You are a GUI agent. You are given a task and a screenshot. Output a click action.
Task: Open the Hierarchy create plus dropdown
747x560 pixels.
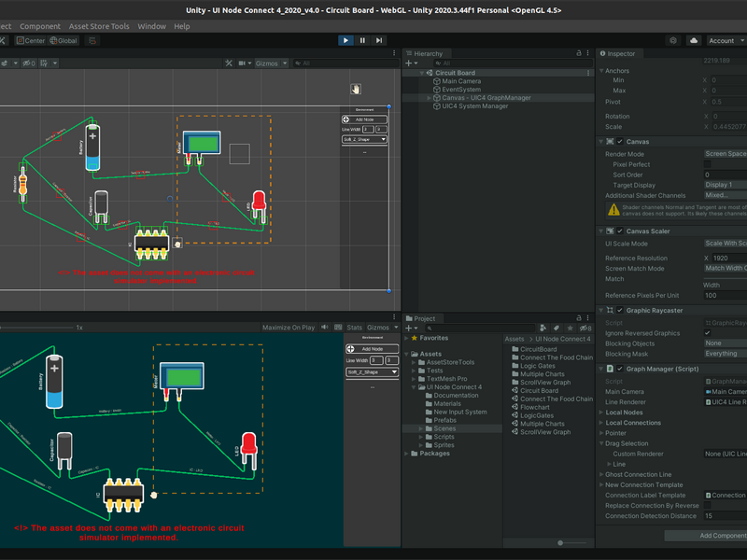point(411,63)
